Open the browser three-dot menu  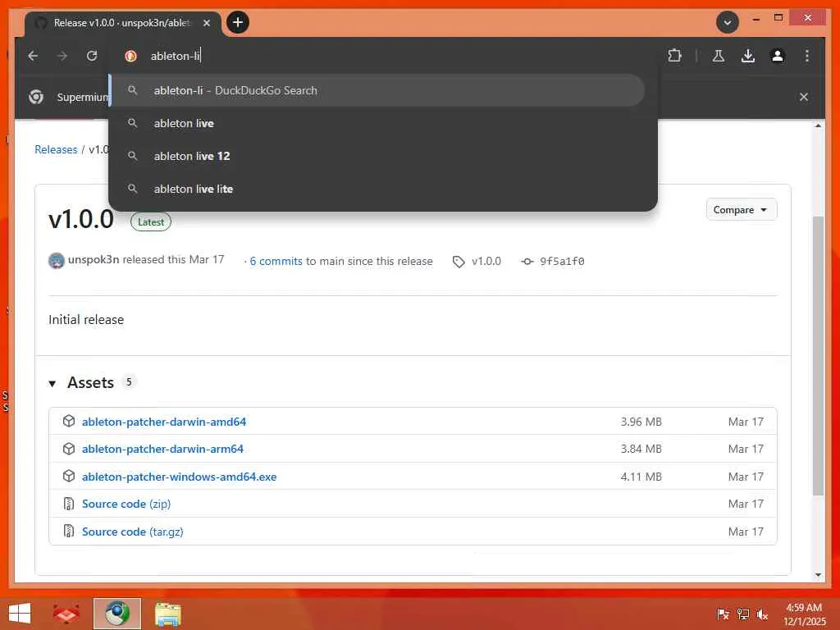807,56
